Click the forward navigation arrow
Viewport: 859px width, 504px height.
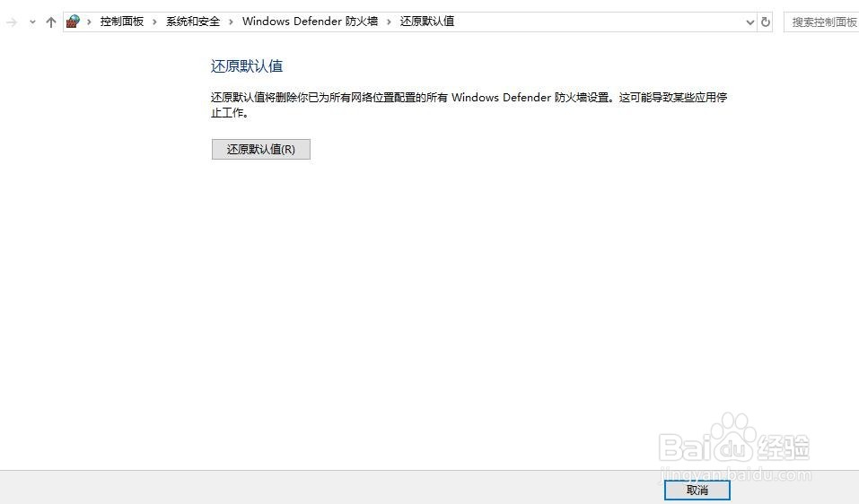tap(12, 22)
